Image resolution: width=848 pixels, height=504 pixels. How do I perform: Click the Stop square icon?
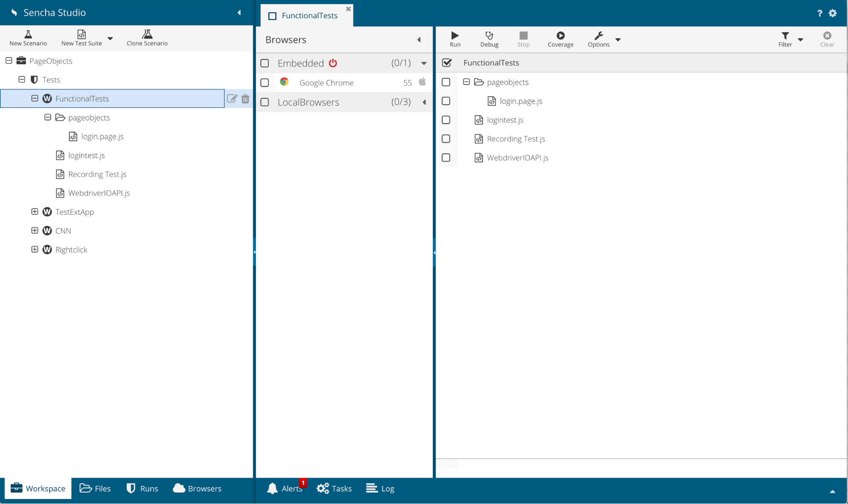pos(523,35)
